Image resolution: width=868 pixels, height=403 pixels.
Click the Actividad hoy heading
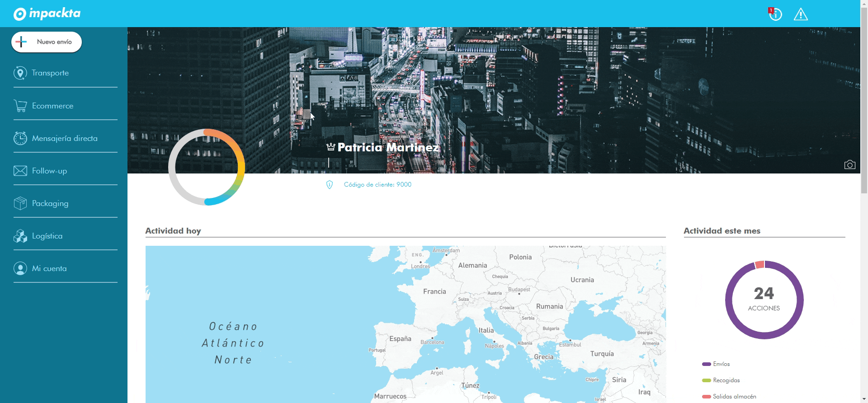173,231
